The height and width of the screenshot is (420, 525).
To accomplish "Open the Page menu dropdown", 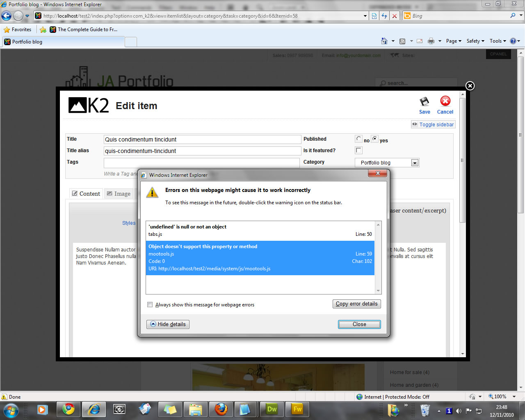I will click(454, 41).
